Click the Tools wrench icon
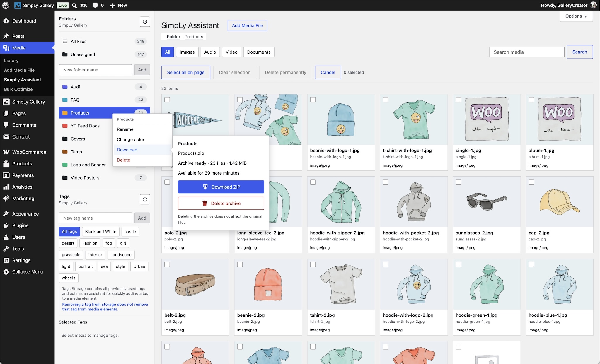The height and width of the screenshot is (364, 600). point(6,249)
